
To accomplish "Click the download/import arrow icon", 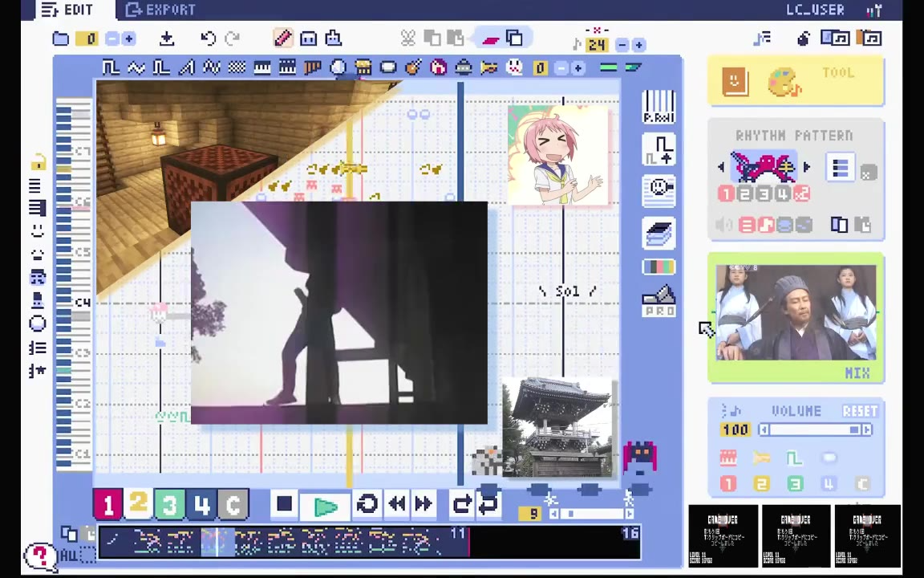I will tap(167, 39).
